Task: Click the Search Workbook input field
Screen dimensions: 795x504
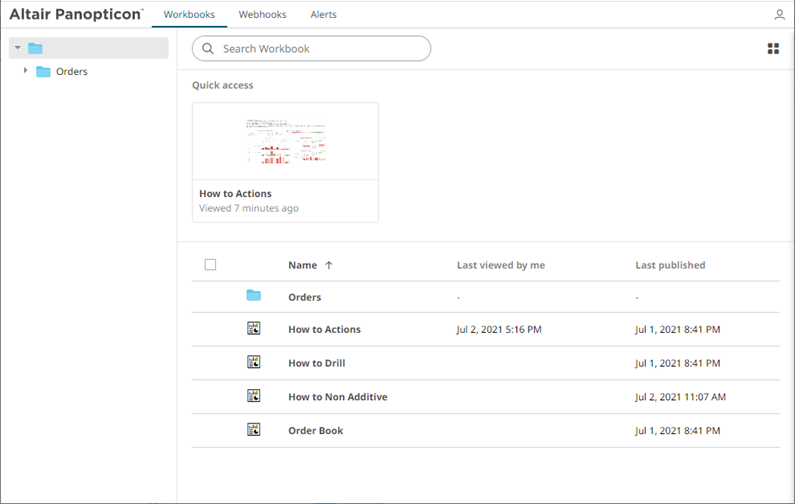Action: [x=320, y=48]
